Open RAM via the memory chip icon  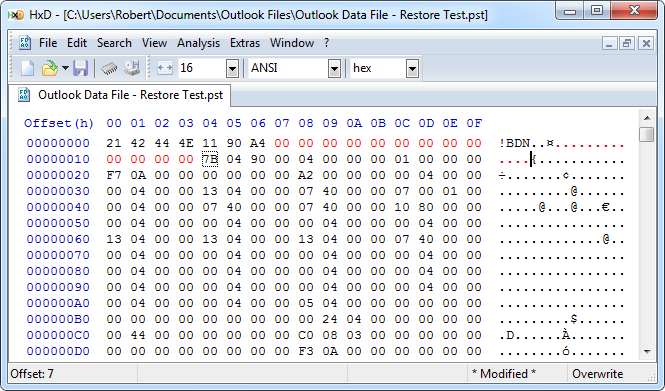109,68
